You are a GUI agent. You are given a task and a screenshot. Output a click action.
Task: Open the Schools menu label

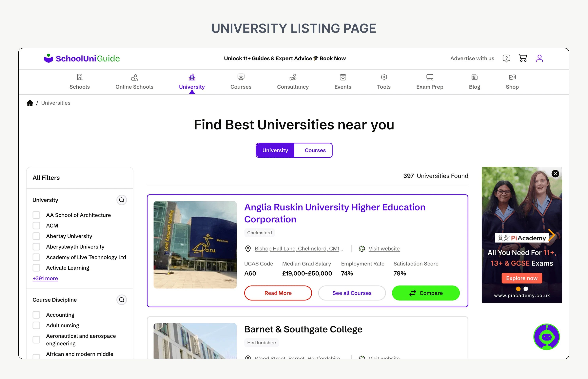click(80, 87)
